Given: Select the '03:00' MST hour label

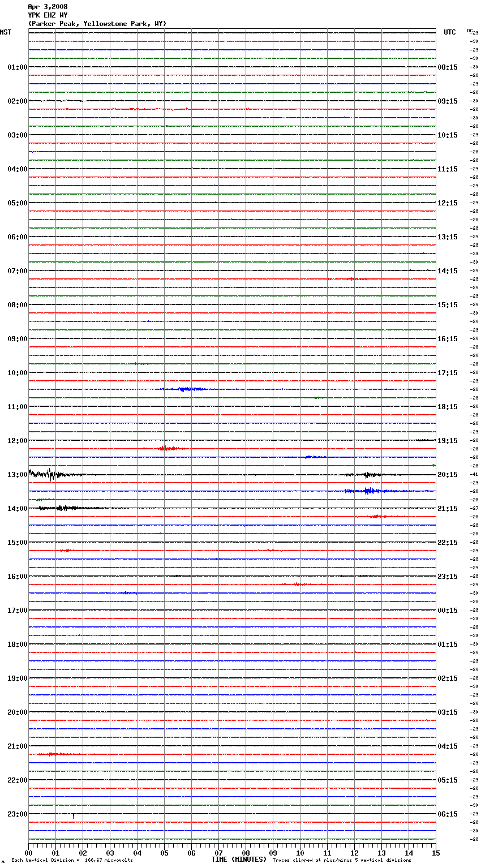Looking at the screenshot, I should tap(18, 135).
